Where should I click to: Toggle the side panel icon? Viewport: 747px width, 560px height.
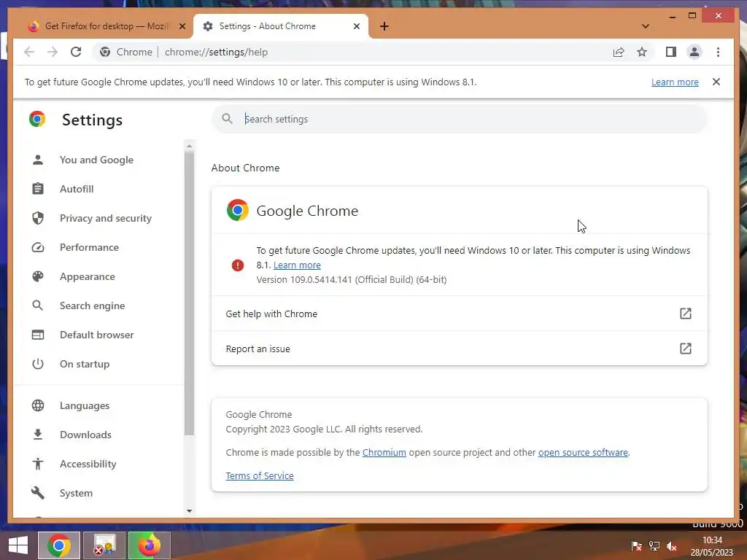pos(671,52)
